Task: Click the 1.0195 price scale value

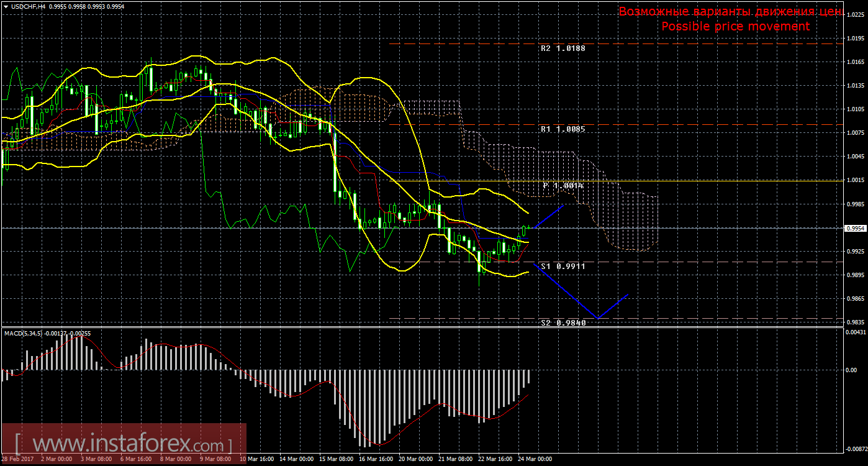Action: 855,38
